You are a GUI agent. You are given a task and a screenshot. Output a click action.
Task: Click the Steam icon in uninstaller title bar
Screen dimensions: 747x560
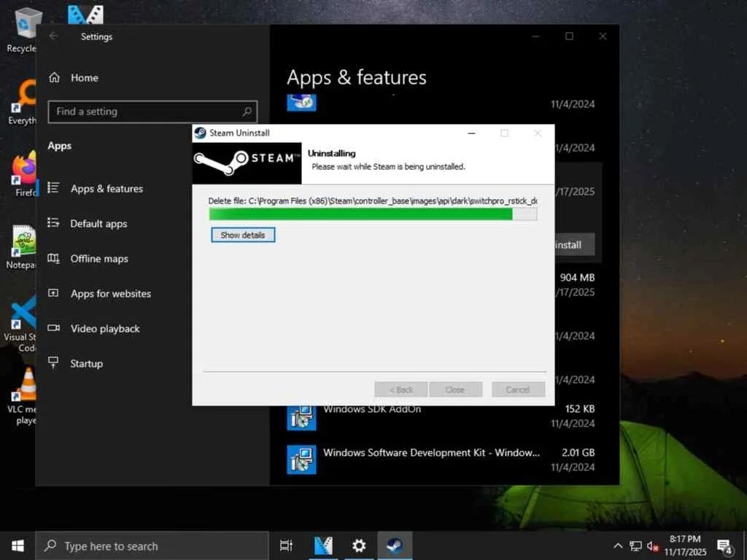click(x=200, y=133)
